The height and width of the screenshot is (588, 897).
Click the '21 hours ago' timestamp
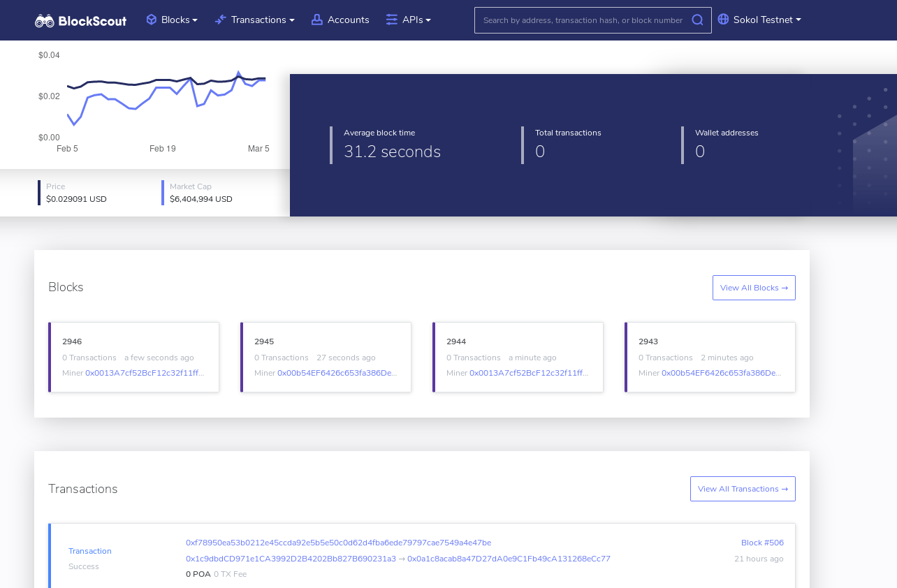tap(759, 559)
